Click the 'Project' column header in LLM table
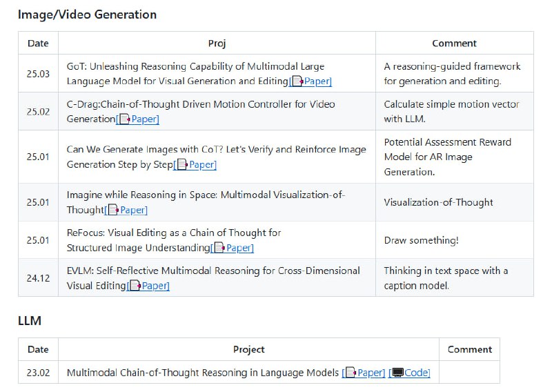Screen dimensions: 552x392 [248, 349]
